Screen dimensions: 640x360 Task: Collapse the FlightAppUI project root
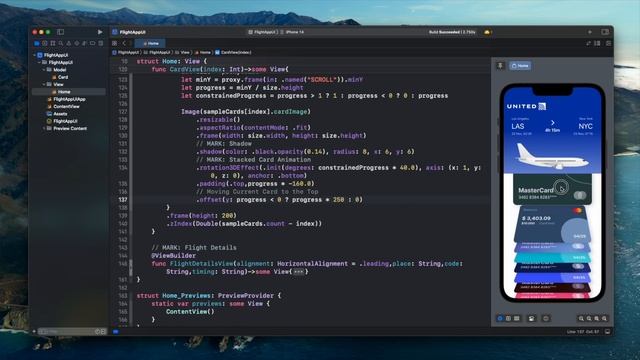(x=34, y=55)
